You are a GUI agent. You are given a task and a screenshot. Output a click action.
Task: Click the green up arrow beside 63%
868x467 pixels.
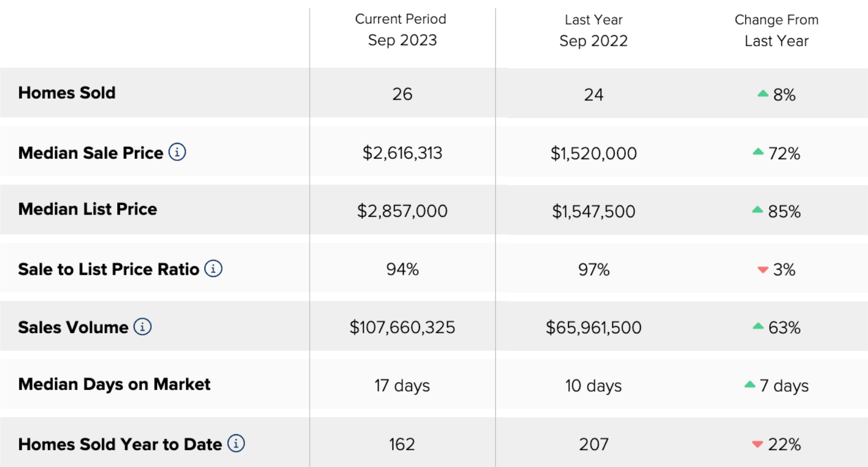point(758,326)
